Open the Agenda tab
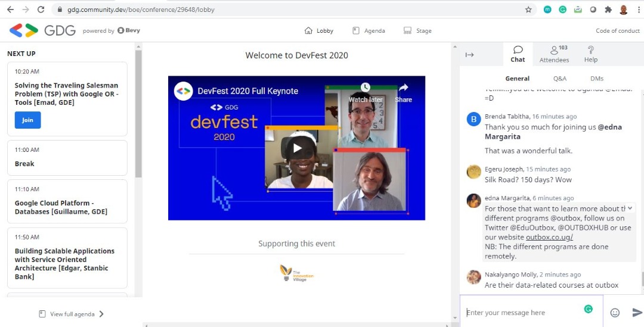Image resolution: width=644 pixels, height=327 pixels. tap(369, 31)
